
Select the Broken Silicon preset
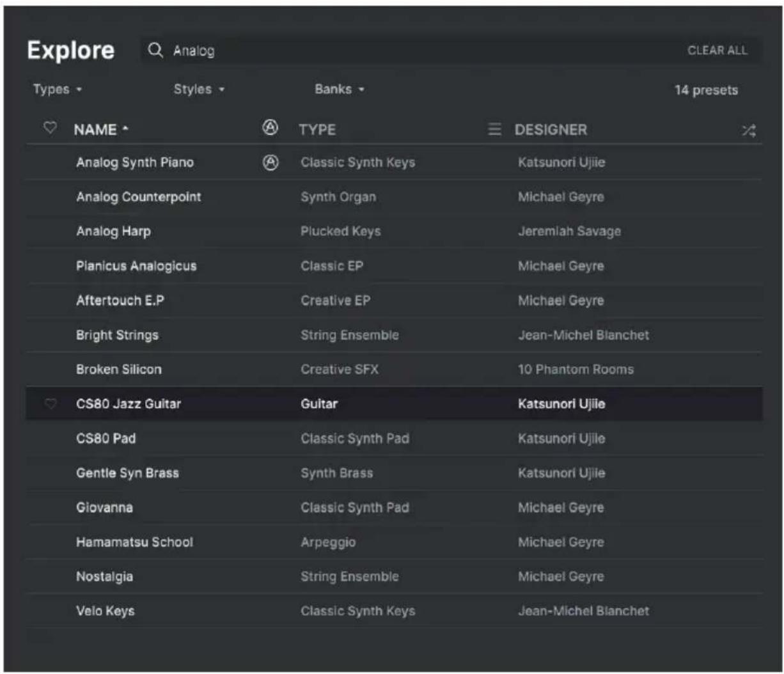pyautogui.click(x=394, y=370)
